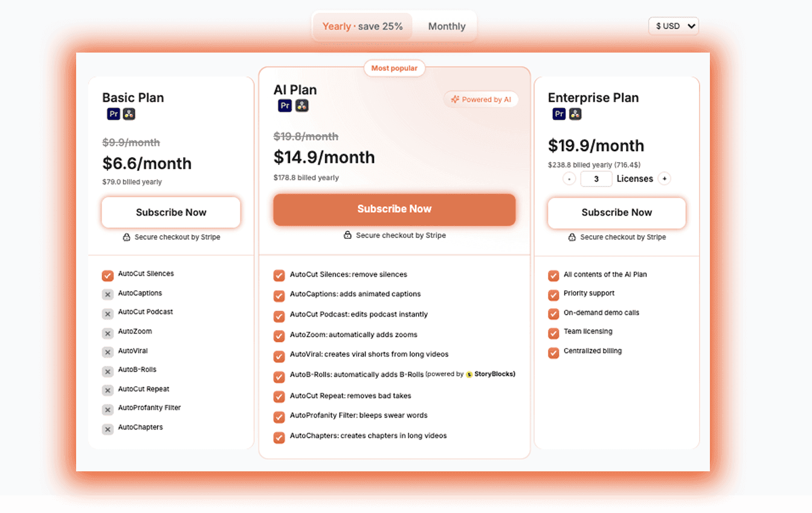This screenshot has width=812, height=513.
Task: Increase the Licenses count with the plus stepper
Action: pyautogui.click(x=665, y=178)
